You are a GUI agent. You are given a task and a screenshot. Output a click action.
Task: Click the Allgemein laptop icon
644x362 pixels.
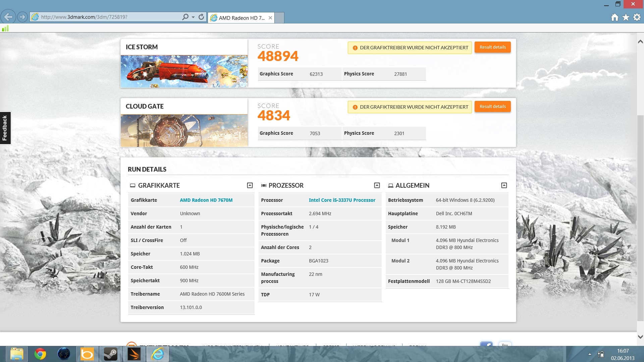390,185
